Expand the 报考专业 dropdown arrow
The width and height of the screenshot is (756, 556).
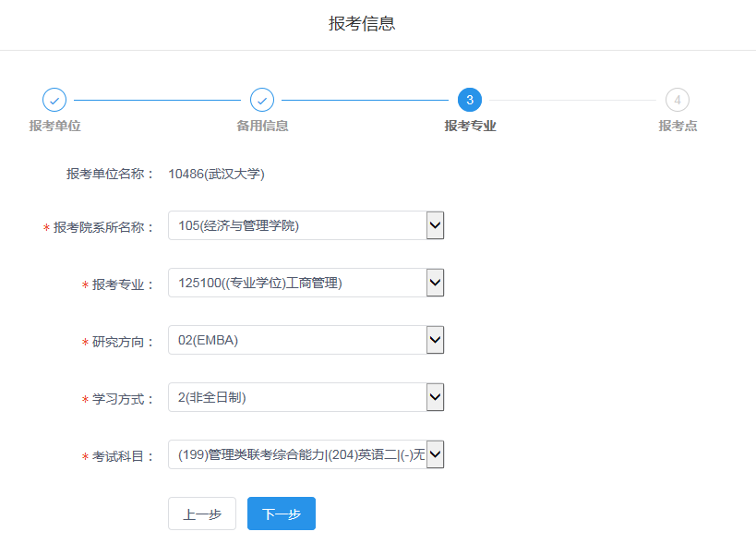pos(435,283)
